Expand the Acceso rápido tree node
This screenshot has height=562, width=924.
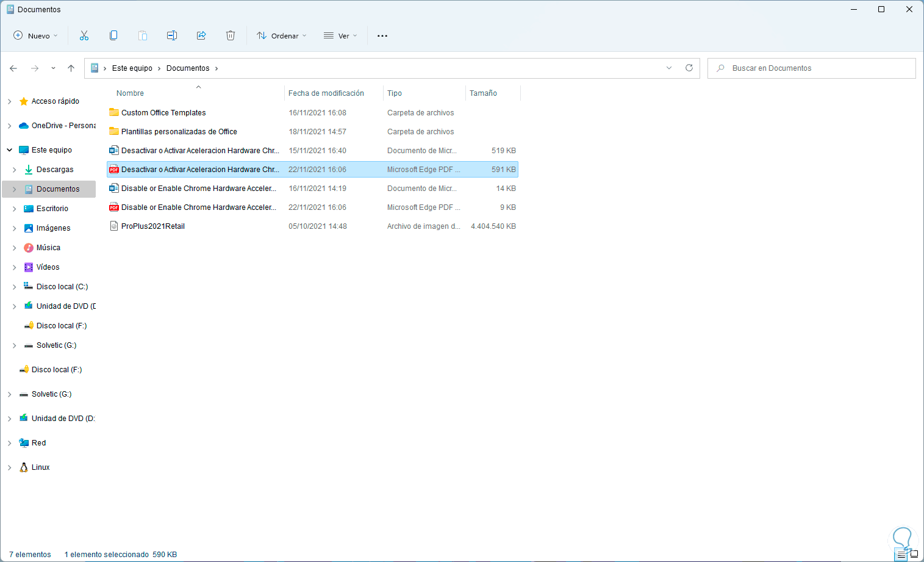pos(10,101)
